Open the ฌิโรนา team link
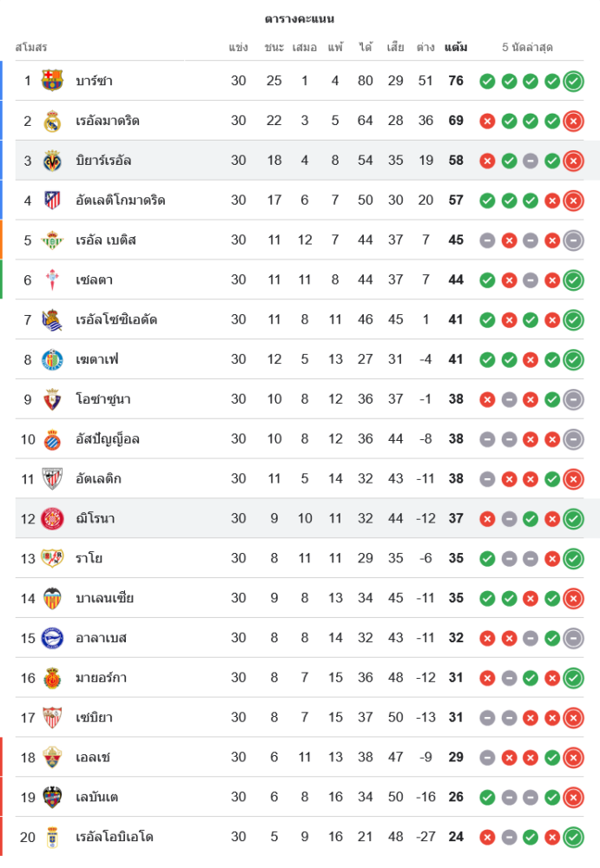This screenshot has height=868, width=600. point(96,519)
